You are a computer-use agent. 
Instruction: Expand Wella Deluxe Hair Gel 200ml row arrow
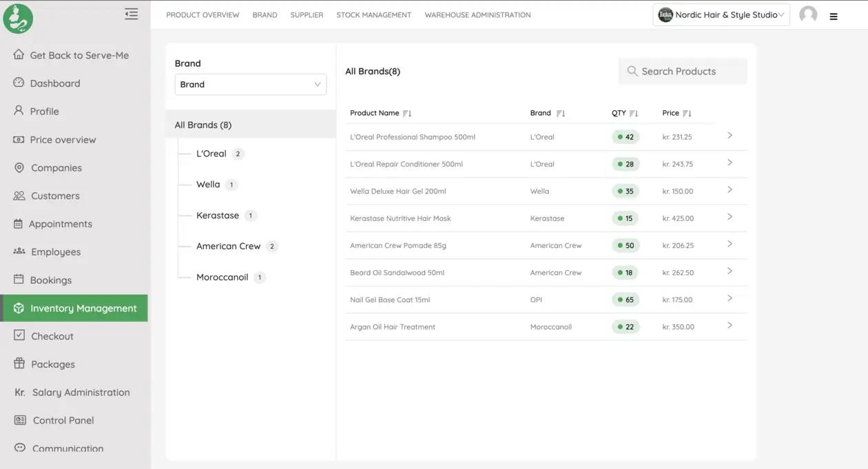[730, 190]
